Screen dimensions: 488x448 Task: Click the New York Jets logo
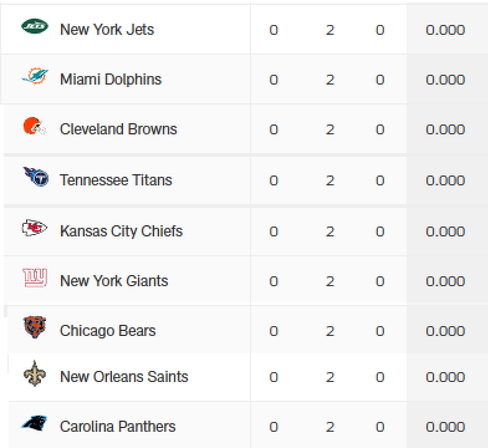pos(35,26)
